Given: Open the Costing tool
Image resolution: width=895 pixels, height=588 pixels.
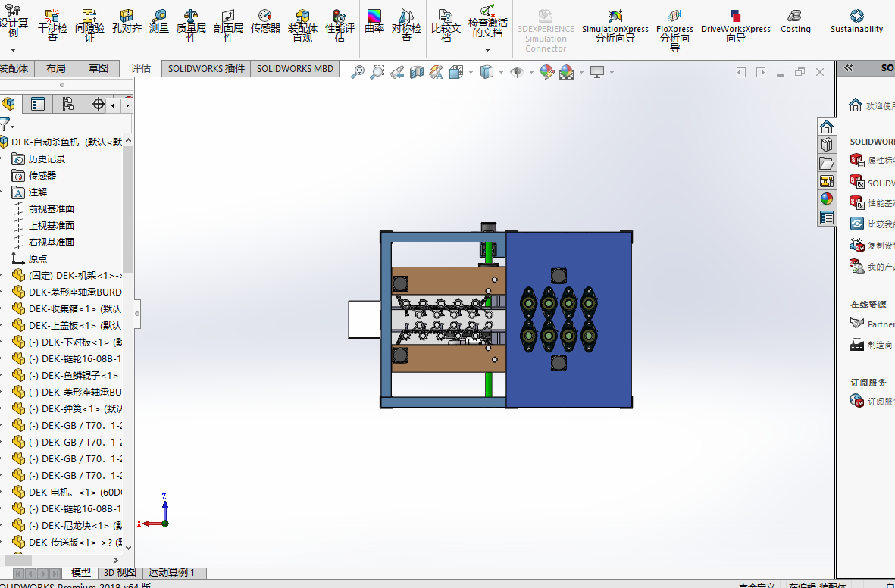Looking at the screenshot, I should click(795, 22).
